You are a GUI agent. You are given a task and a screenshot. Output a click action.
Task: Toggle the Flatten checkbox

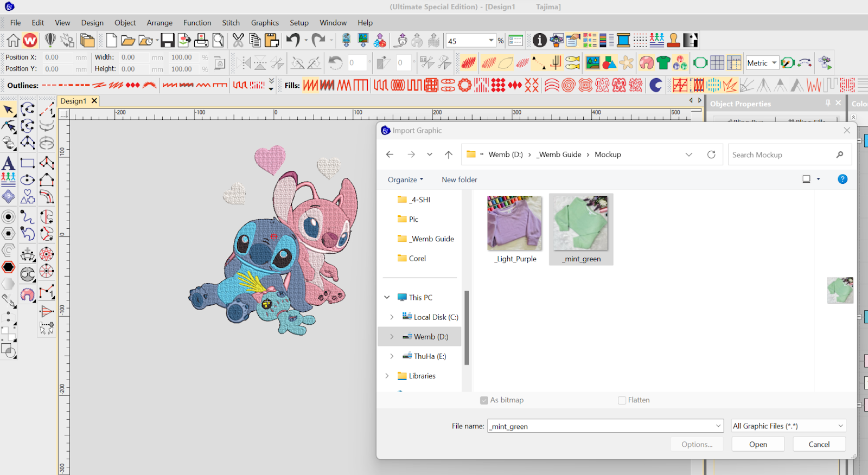tap(622, 400)
